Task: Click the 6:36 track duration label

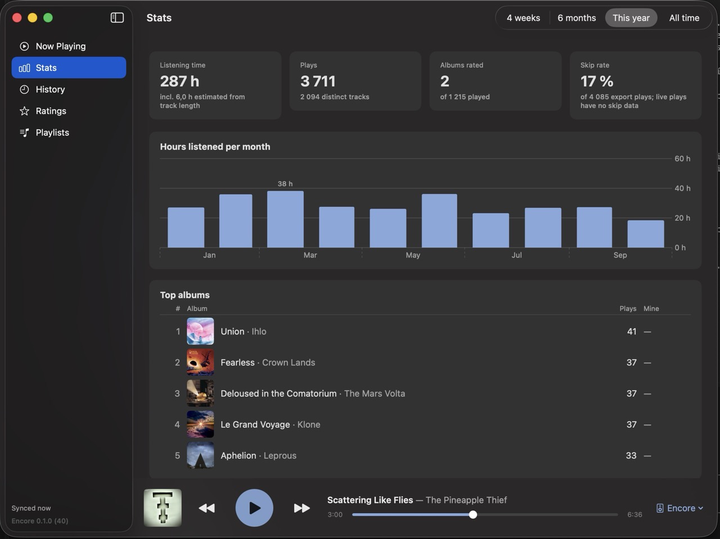Action: (x=635, y=515)
